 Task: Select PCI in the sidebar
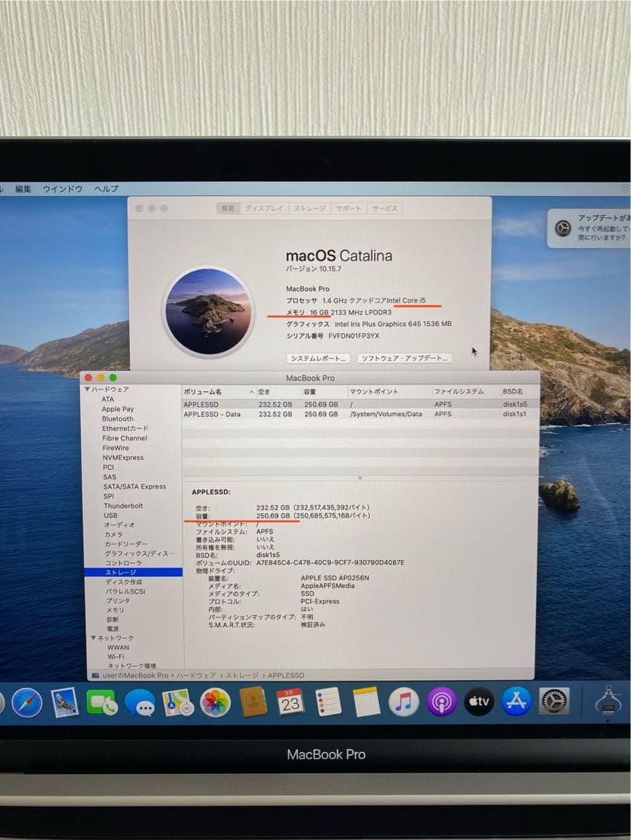click(108, 467)
